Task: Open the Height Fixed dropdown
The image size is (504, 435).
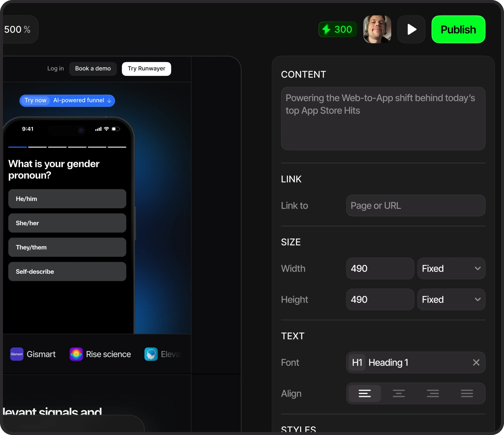Action: click(x=451, y=299)
